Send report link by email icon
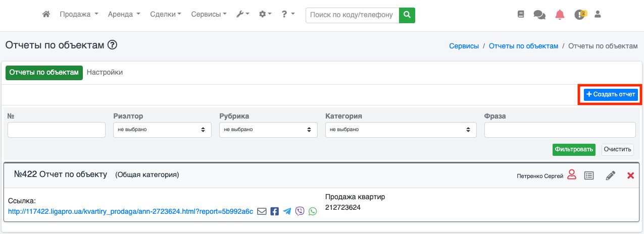 [262, 211]
